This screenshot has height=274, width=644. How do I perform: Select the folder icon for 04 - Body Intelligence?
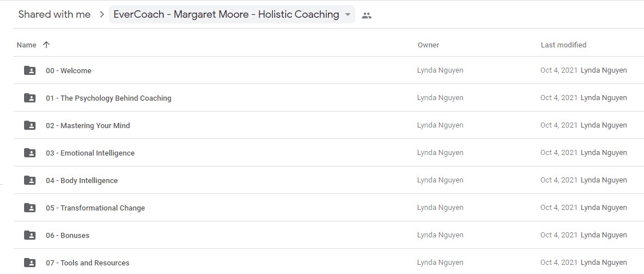tap(30, 181)
